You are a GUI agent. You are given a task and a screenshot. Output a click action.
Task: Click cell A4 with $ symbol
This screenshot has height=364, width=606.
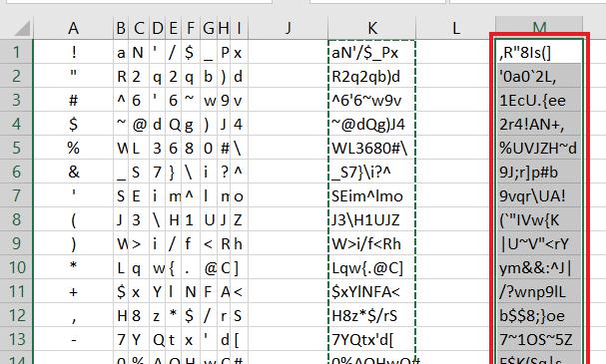(74, 124)
